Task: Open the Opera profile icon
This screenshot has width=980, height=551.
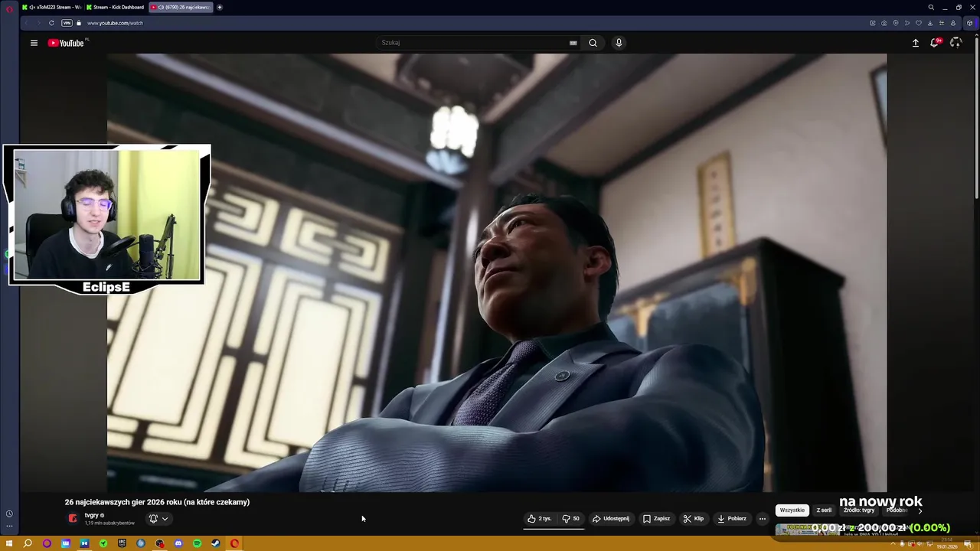Action: [x=953, y=23]
